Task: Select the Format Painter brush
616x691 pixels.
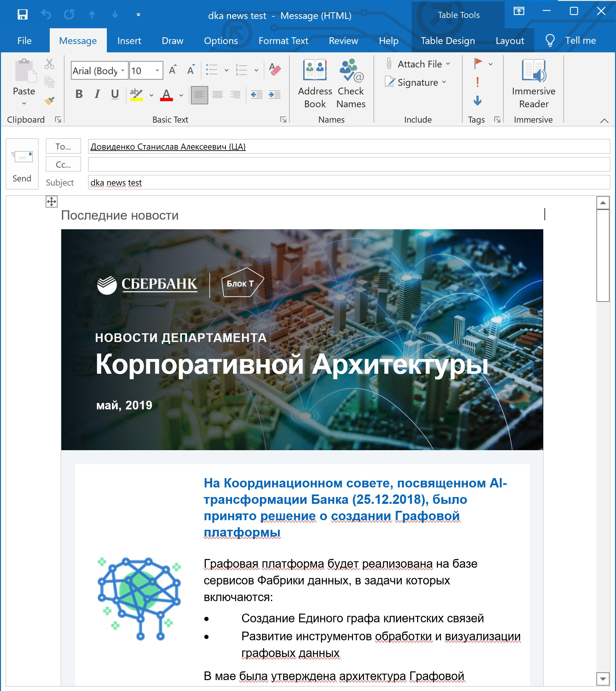Action: click(49, 101)
